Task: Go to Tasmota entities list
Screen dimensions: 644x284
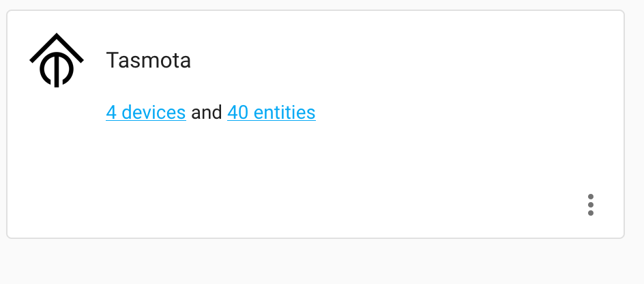Action: coord(272,112)
